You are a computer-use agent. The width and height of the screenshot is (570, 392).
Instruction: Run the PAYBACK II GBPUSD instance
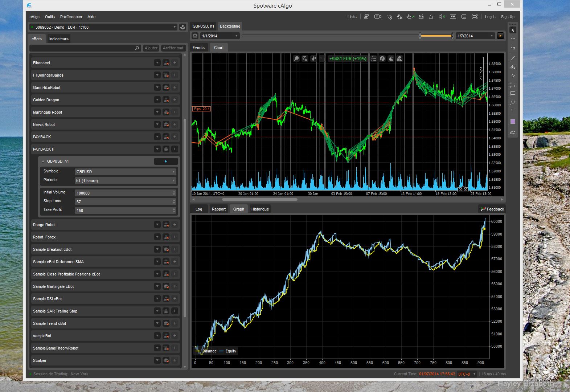166,161
